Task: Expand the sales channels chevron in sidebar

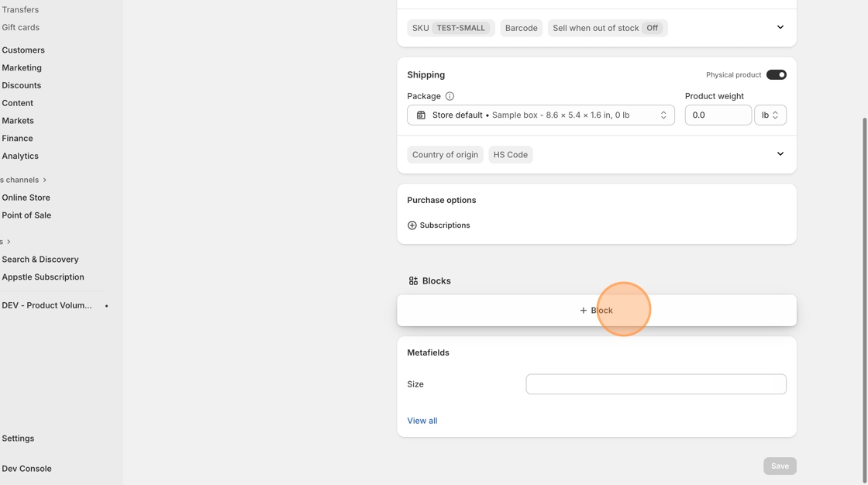Action: pos(45,180)
